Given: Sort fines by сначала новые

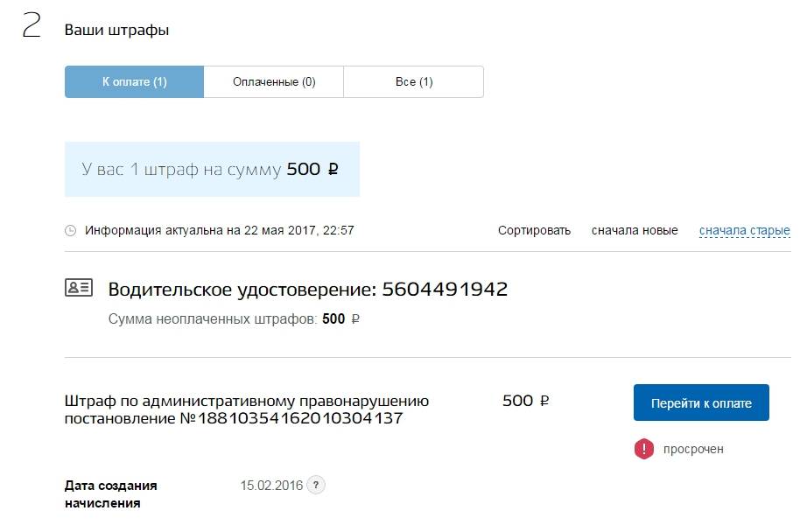Looking at the screenshot, I should 635,231.
